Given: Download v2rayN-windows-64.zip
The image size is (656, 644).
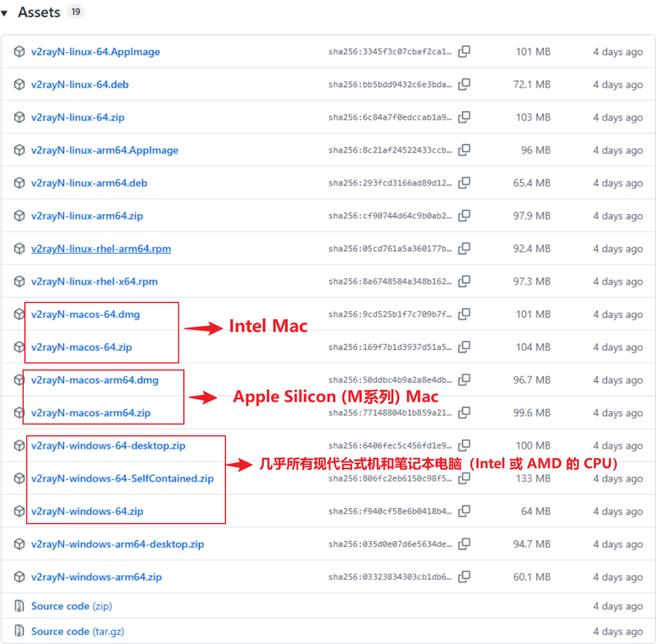Looking at the screenshot, I should [87, 511].
